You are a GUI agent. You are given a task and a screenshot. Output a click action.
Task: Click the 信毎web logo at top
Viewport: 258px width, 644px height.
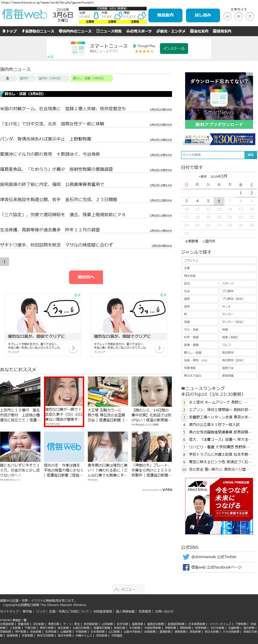(x=24, y=14)
